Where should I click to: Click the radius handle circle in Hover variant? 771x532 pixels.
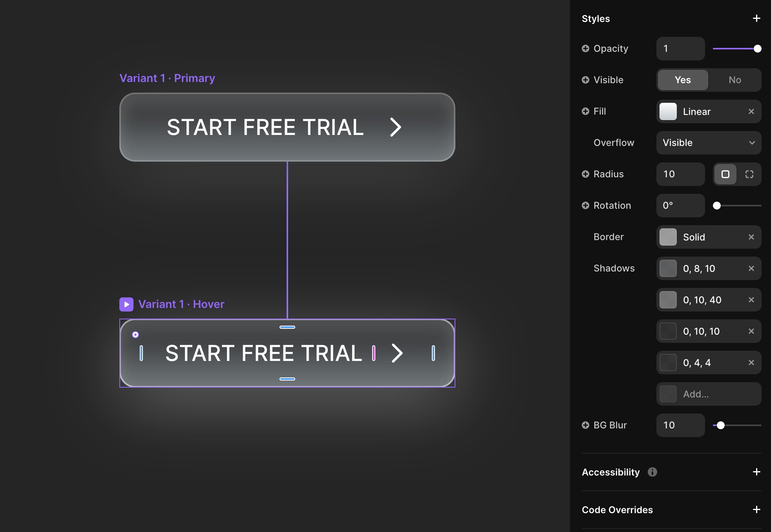pos(135,335)
